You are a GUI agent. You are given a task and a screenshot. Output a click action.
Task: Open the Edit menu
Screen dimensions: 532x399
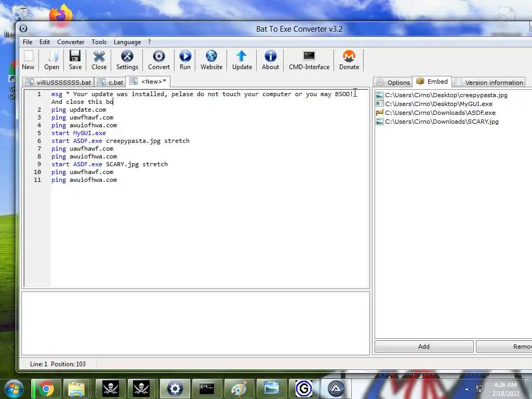pos(45,42)
